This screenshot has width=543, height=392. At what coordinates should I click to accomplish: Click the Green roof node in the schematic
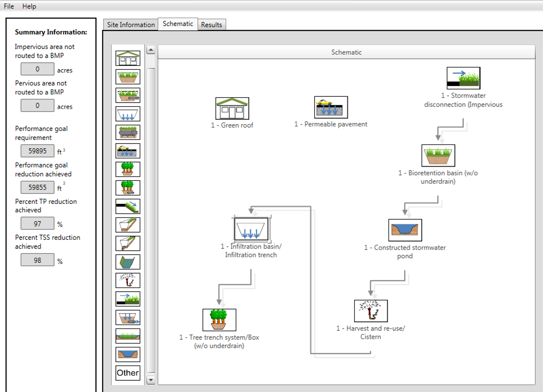233,108
